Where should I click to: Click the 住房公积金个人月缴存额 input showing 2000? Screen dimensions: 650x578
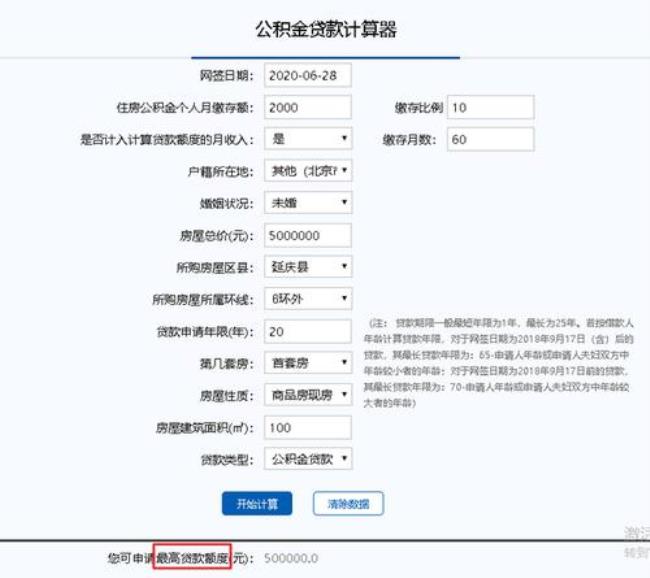[308, 107]
